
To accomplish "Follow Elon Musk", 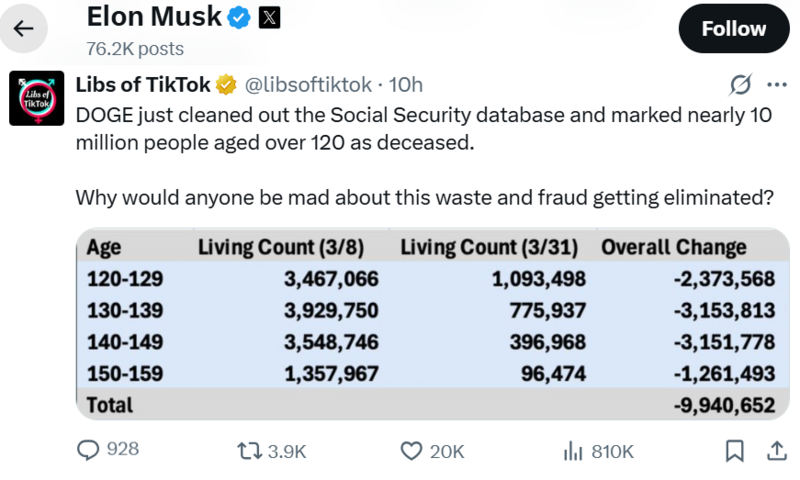I will pyautogui.click(x=733, y=29).
